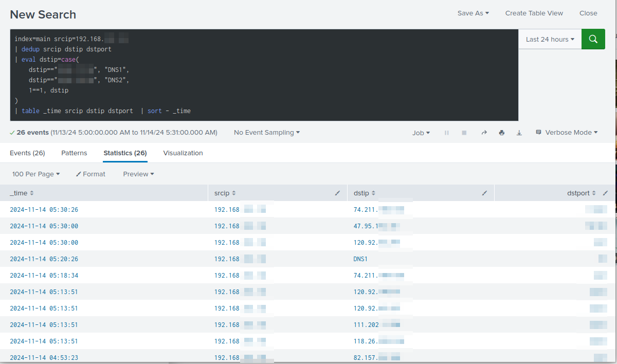Image resolution: width=617 pixels, height=364 pixels.
Task: Run the search with the green magnifier button
Action: 593,39
